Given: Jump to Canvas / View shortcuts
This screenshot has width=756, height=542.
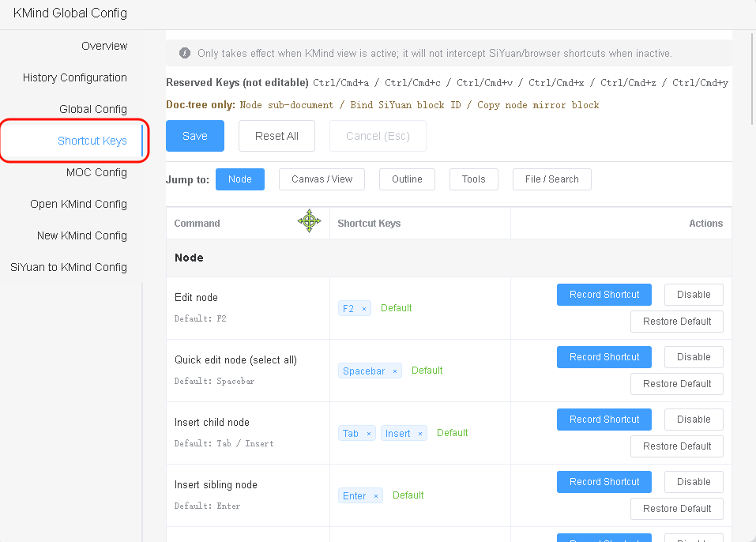Looking at the screenshot, I should 322,179.
